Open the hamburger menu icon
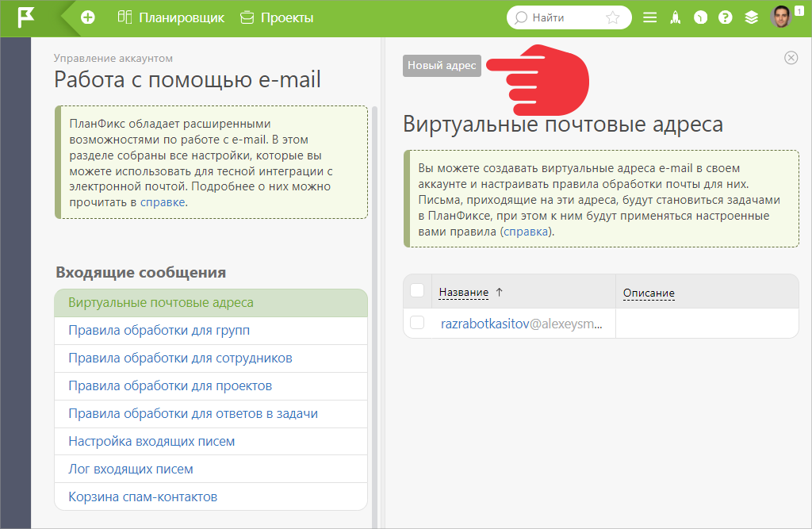Image resolution: width=812 pixels, height=529 pixels. (x=650, y=17)
